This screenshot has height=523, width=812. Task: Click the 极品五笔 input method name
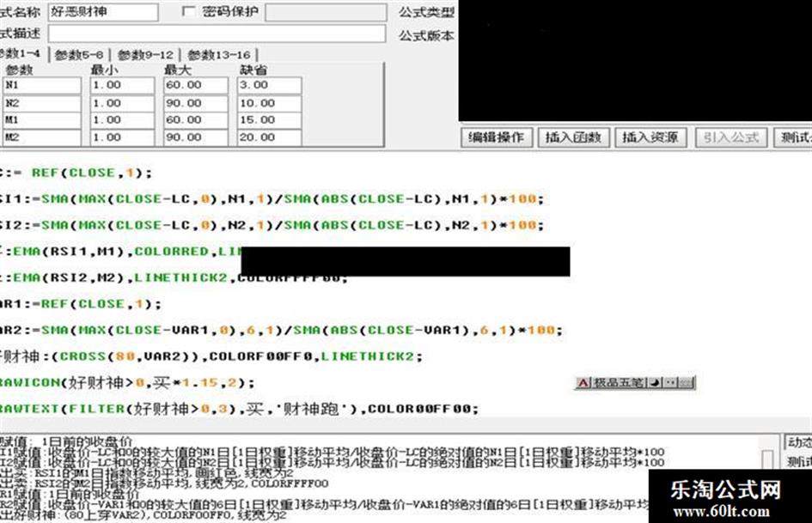[x=619, y=383]
